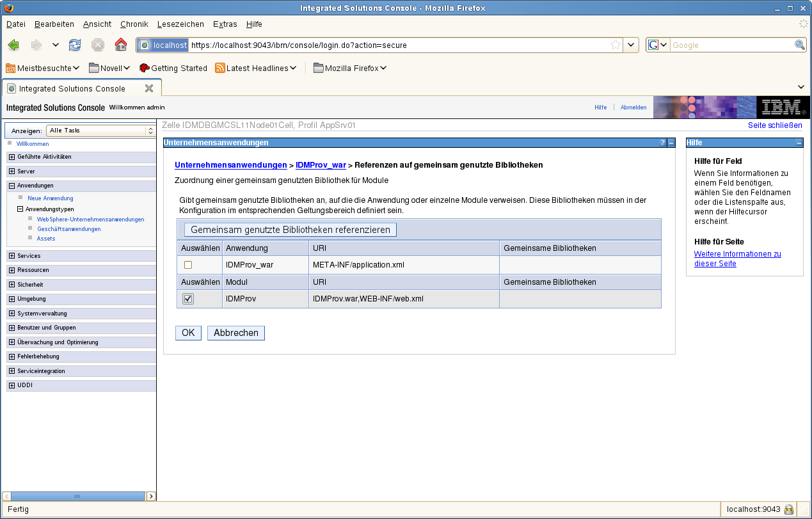Open the Ansicht menu

point(97,24)
